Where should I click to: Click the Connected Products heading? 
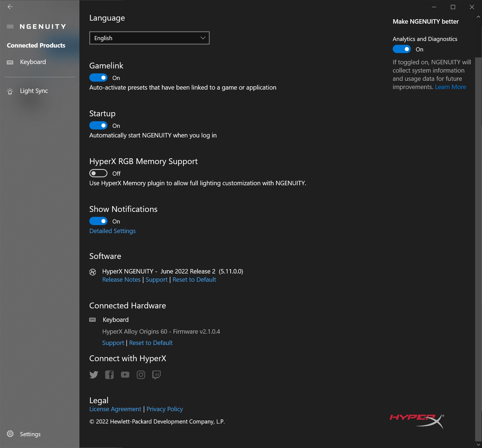pyautogui.click(x=36, y=45)
